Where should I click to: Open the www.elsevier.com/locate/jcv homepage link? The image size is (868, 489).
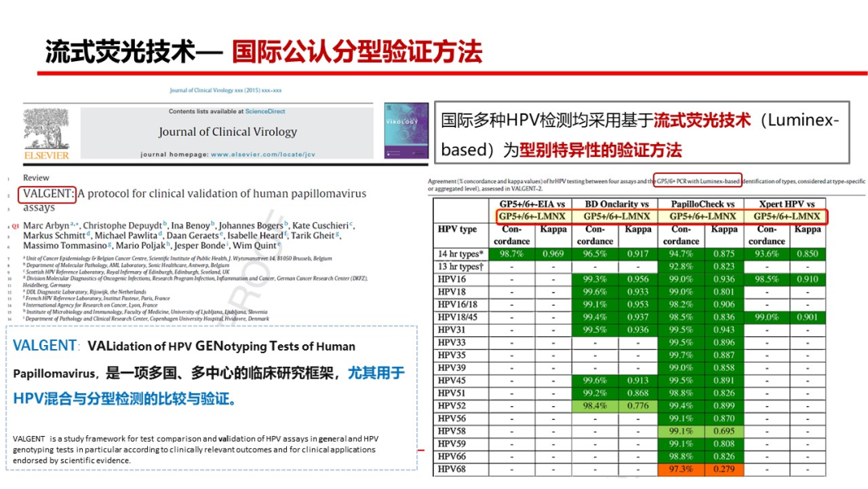263,154
